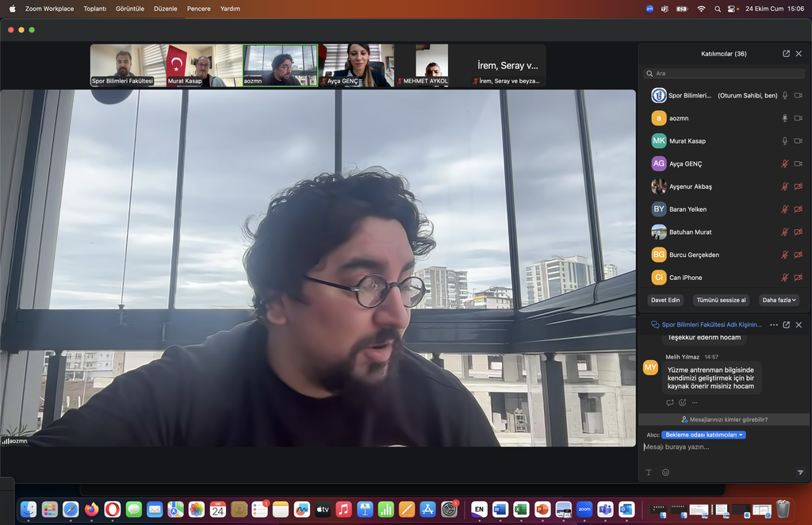
Task: Expand the Daha fazla dropdown
Action: click(779, 301)
